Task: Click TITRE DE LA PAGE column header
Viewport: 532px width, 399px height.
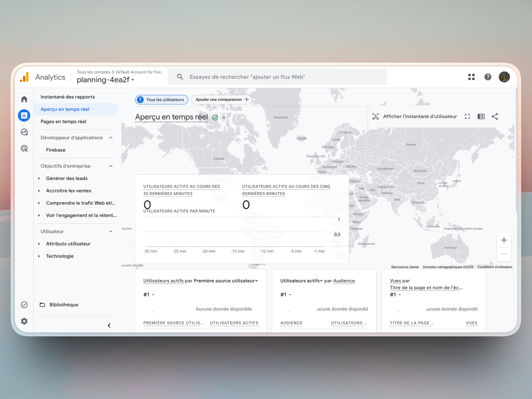Action: [x=412, y=323]
